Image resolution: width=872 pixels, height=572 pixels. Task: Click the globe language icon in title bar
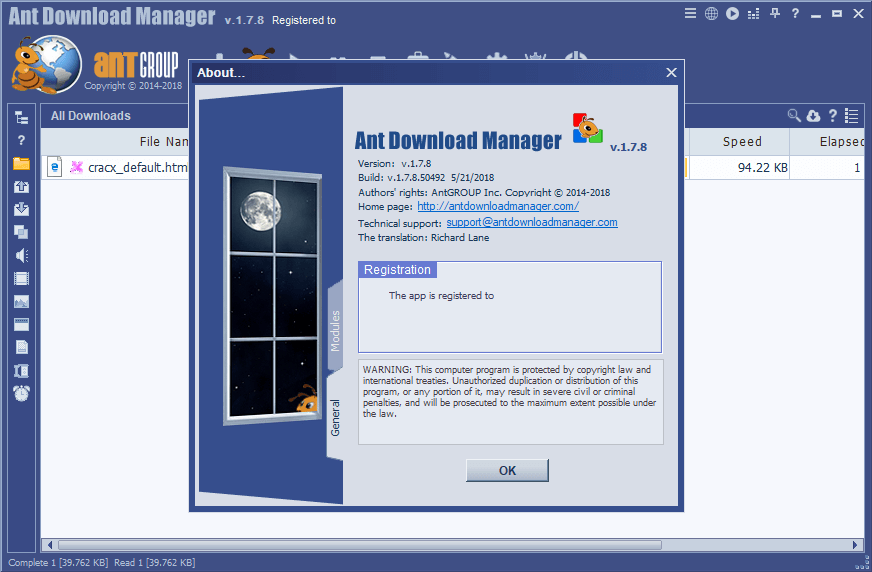tap(711, 13)
